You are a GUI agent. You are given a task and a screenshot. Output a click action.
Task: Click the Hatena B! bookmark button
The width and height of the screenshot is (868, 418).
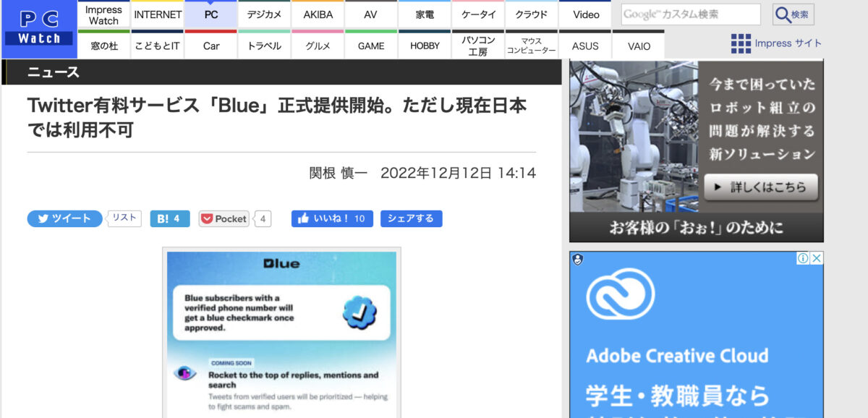tap(169, 218)
